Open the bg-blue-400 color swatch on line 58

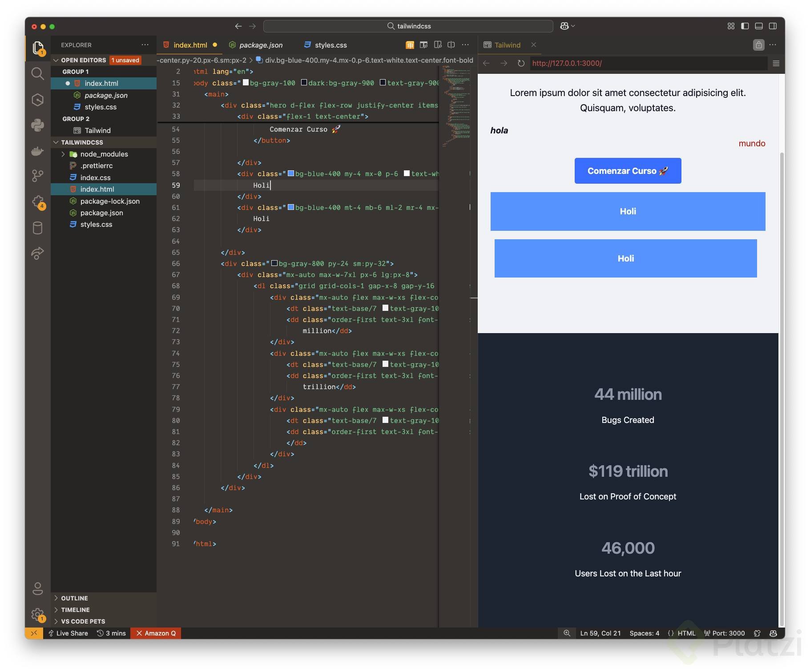tap(291, 173)
